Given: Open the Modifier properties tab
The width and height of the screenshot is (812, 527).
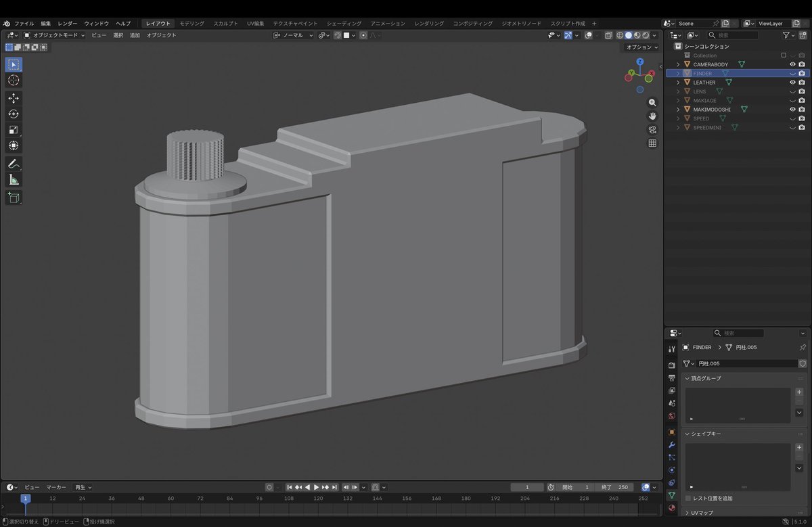Looking at the screenshot, I should [x=671, y=444].
